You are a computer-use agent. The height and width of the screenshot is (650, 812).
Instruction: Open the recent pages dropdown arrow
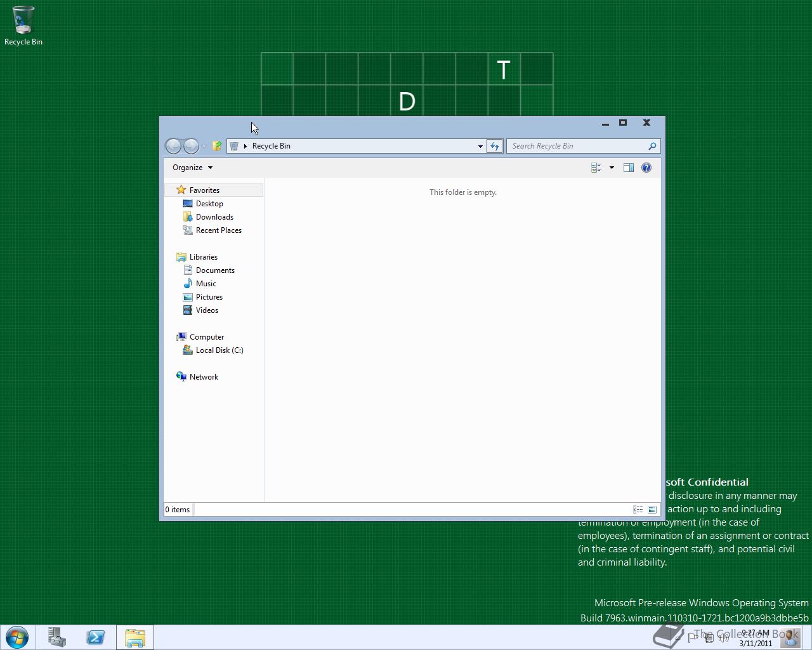pos(204,147)
